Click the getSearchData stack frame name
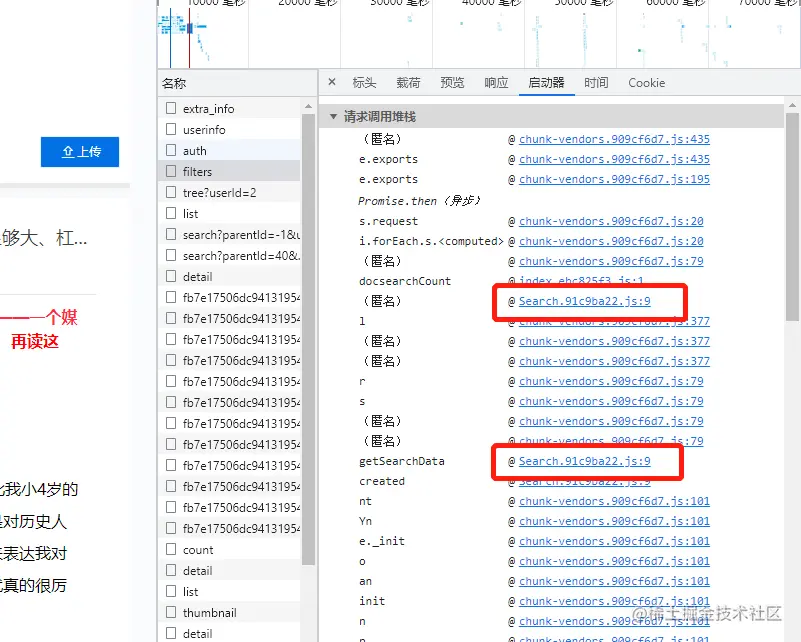Image resolution: width=801 pixels, height=642 pixels. click(402, 461)
